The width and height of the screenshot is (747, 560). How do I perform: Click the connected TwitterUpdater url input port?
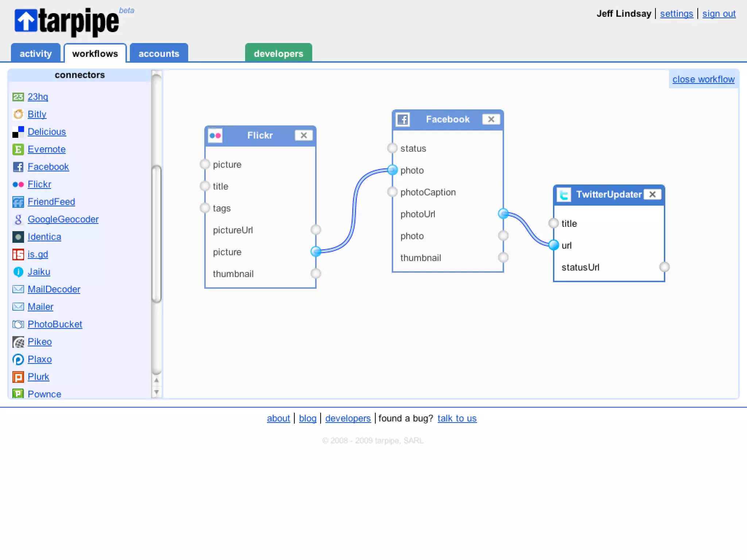[x=554, y=245]
